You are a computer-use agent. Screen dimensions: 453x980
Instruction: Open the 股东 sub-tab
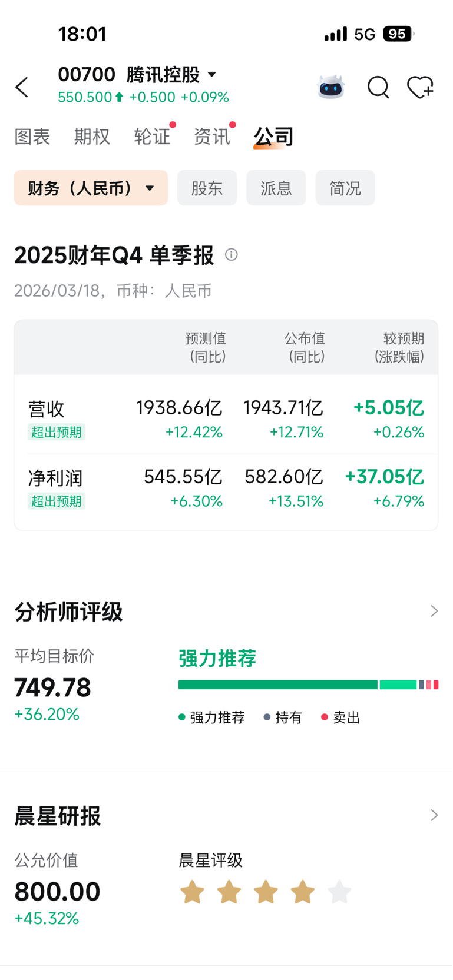click(207, 188)
